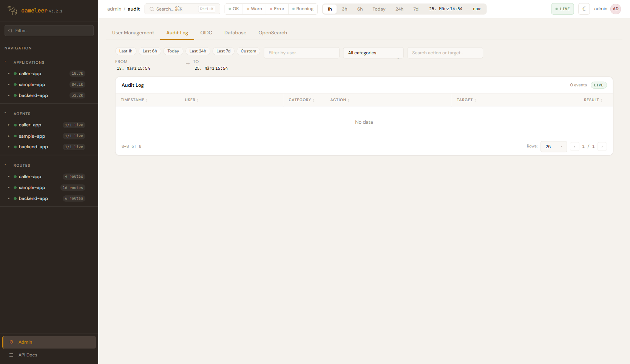
Task: Toggle the Running status filter
Action: click(x=303, y=9)
